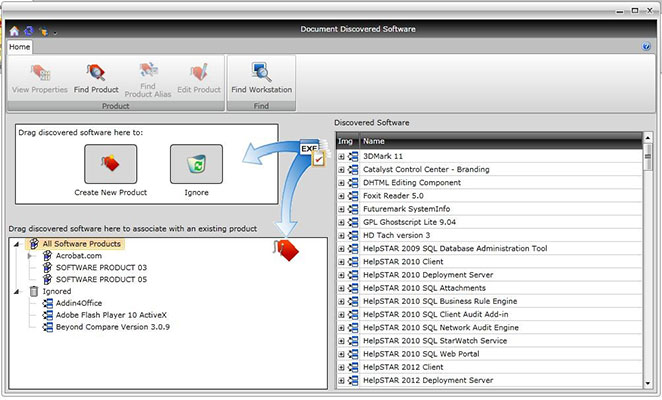The image size is (662, 400).
Task: Click the Find Workstation ribbon button
Action: coord(261,79)
